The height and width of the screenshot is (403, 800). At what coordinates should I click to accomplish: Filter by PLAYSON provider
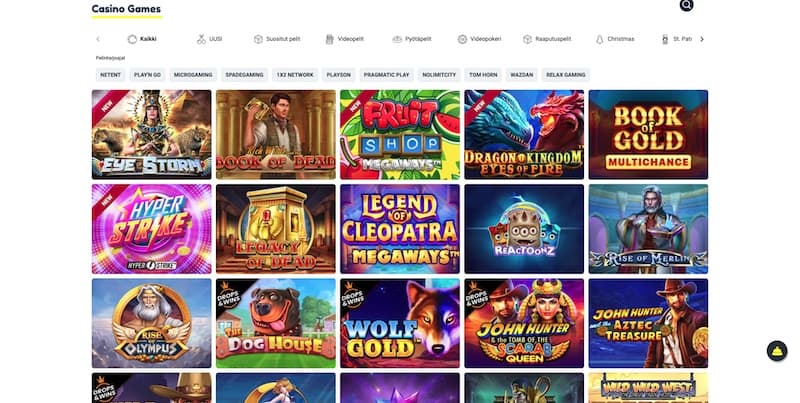[x=339, y=74]
